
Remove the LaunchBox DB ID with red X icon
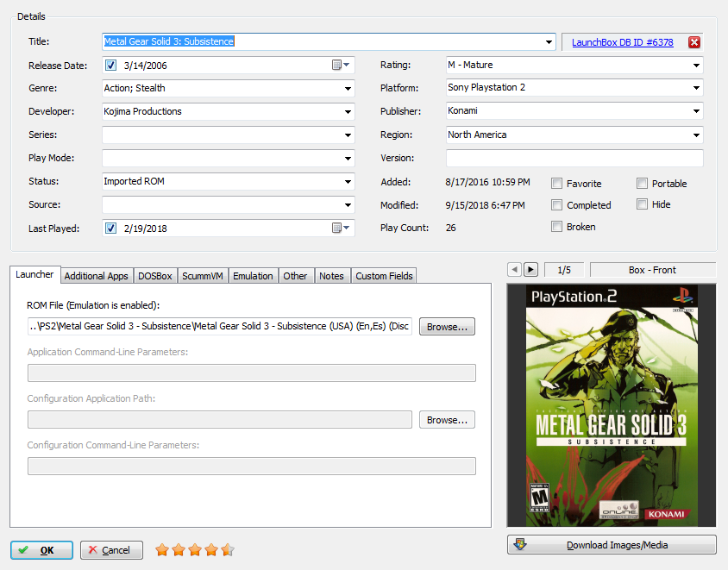tap(694, 42)
